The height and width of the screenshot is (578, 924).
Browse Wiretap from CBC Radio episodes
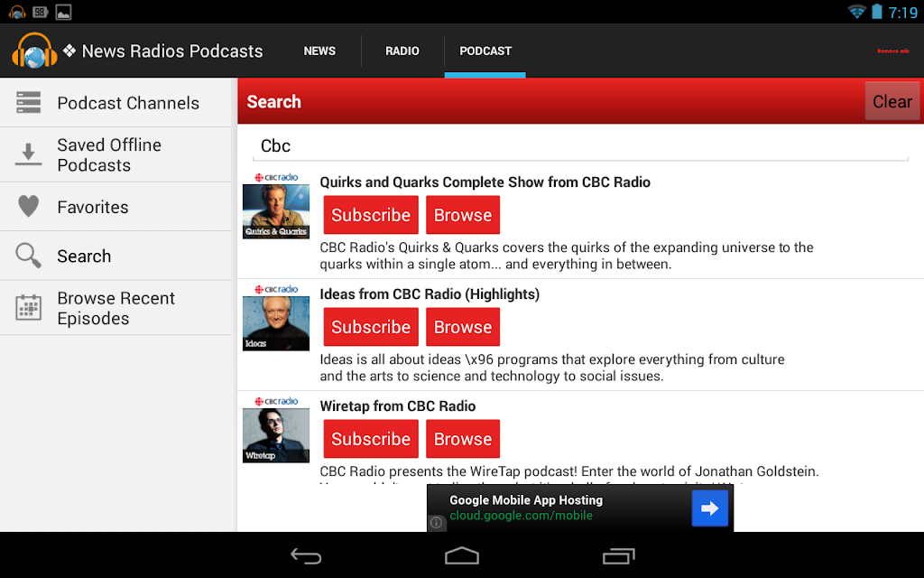pos(463,439)
